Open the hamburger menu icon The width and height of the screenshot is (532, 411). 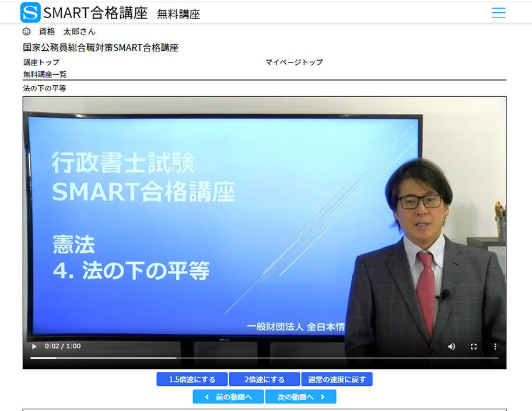[498, 13]
